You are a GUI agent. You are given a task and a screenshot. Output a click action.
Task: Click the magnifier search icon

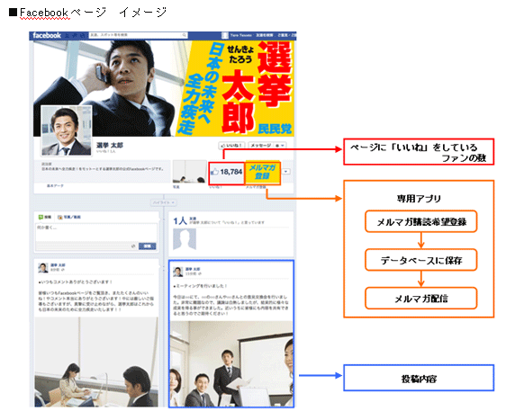(185, 35)
